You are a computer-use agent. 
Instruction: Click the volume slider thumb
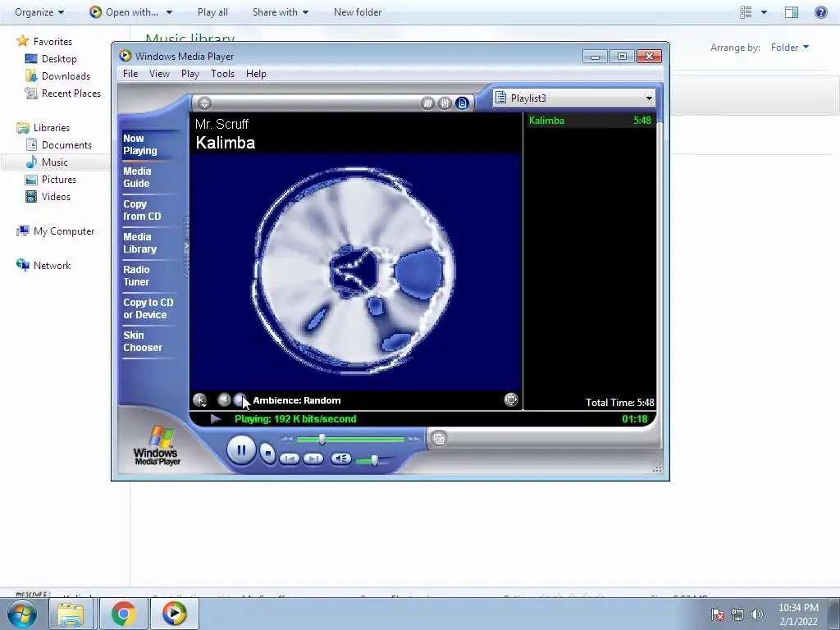[374, 460]
